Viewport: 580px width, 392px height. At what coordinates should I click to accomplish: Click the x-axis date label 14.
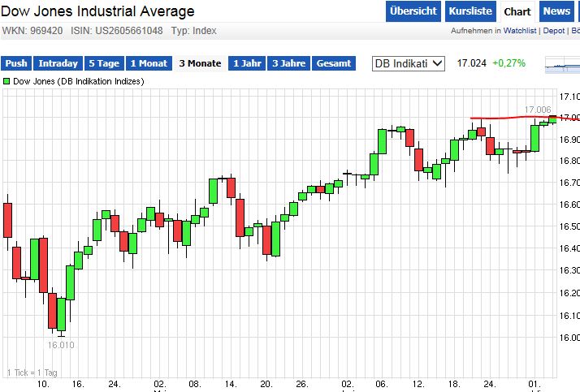[x=230, y=384]
